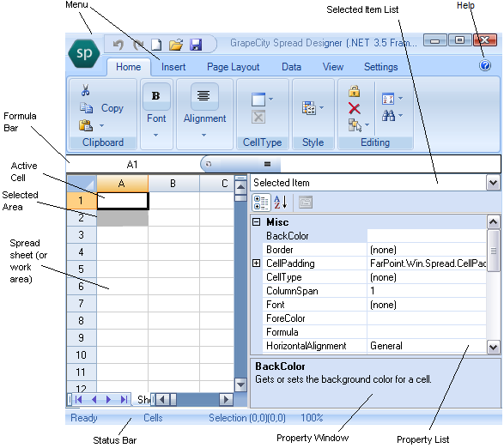Select row header 3

tap(82, 234)
